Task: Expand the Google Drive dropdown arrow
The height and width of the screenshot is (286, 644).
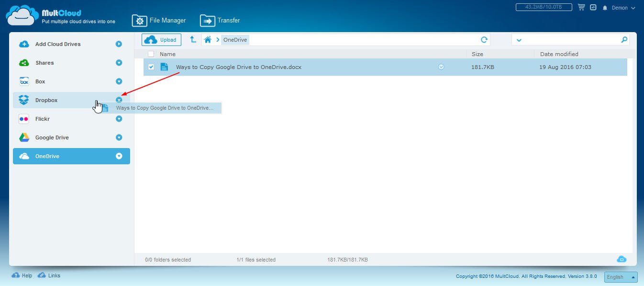Action: [119, 137]
